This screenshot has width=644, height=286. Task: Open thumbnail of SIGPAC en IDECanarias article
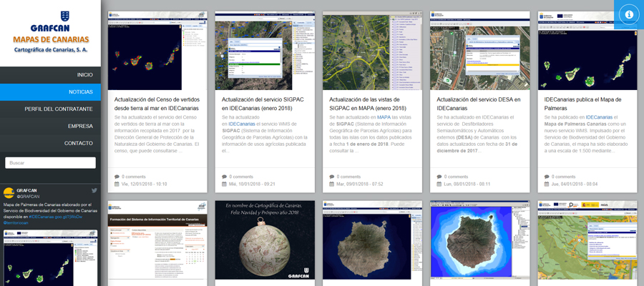pyautogui.click(x=265, y=51)
